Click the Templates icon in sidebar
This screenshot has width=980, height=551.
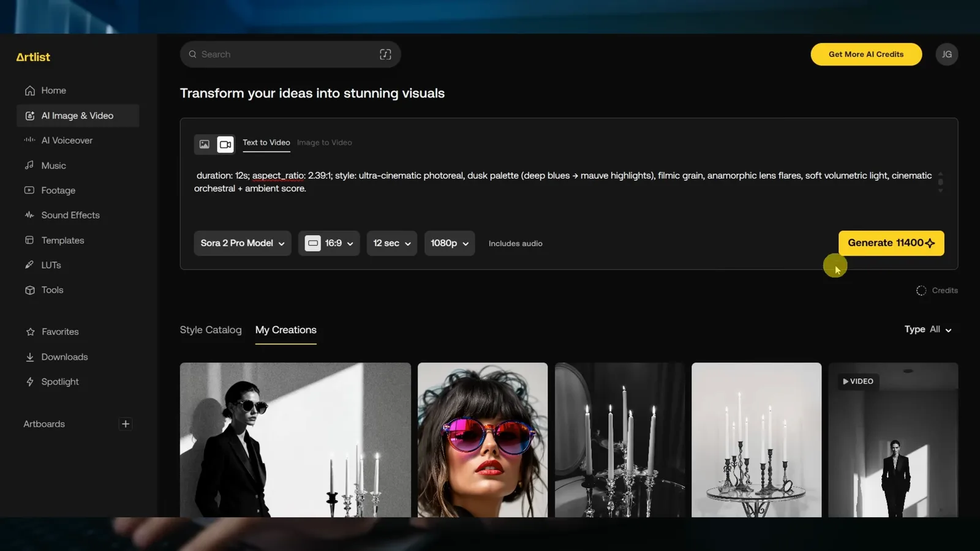29,240
